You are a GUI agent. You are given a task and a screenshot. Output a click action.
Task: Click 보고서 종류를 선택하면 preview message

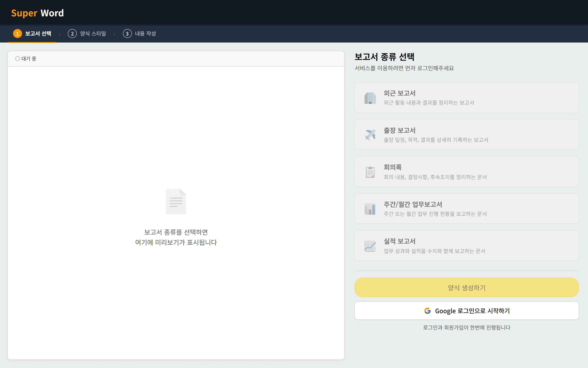click(176, 232)
